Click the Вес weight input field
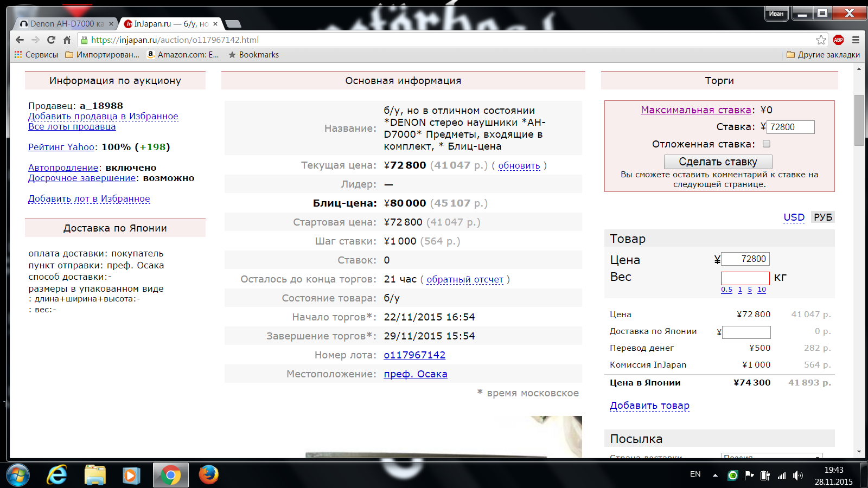 pyautogui.click(x=745, y=278)
